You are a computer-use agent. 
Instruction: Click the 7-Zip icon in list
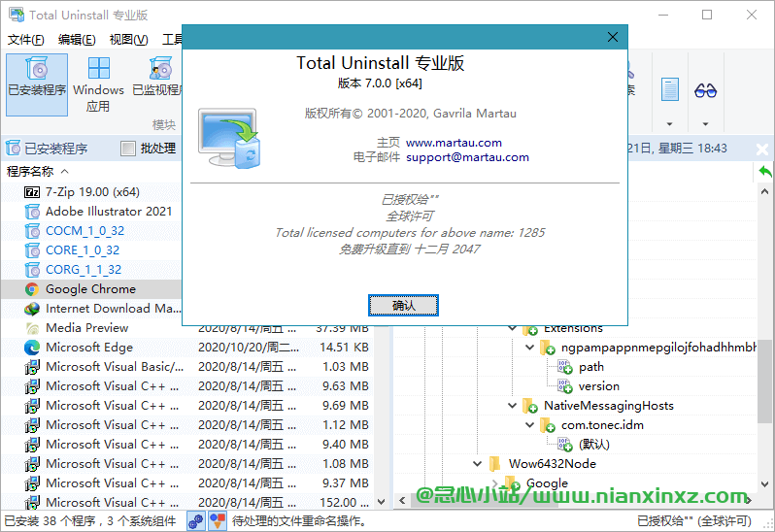(32, 192)
